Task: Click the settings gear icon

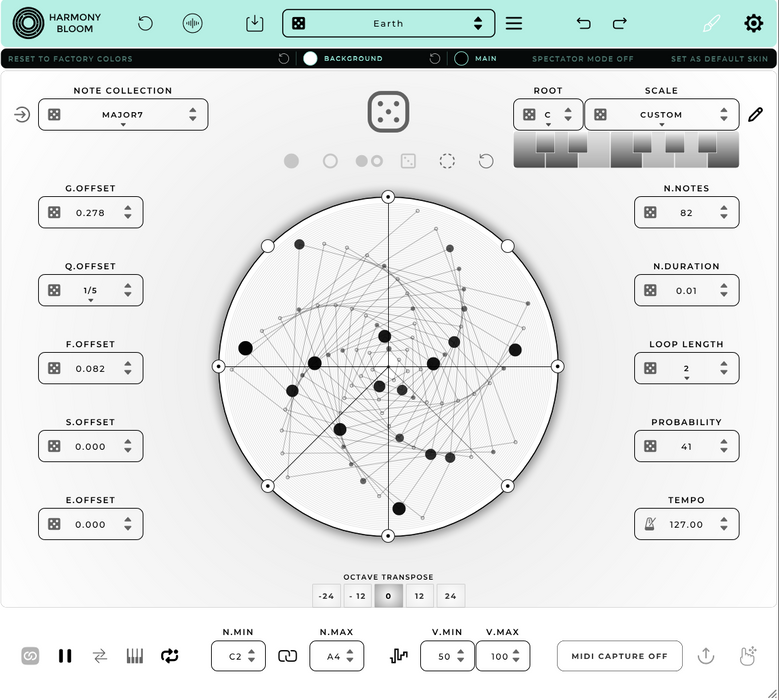Action: click(753, 23)
